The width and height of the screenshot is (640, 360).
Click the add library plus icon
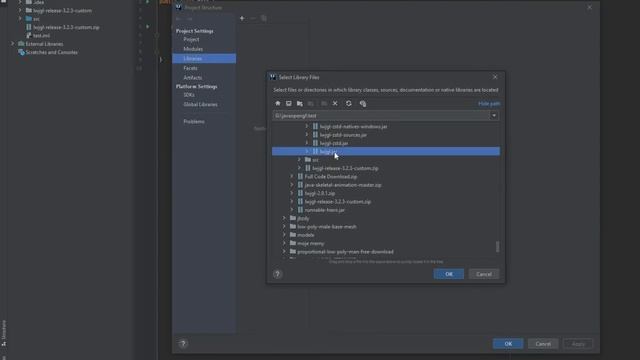[x=242, y=18]
